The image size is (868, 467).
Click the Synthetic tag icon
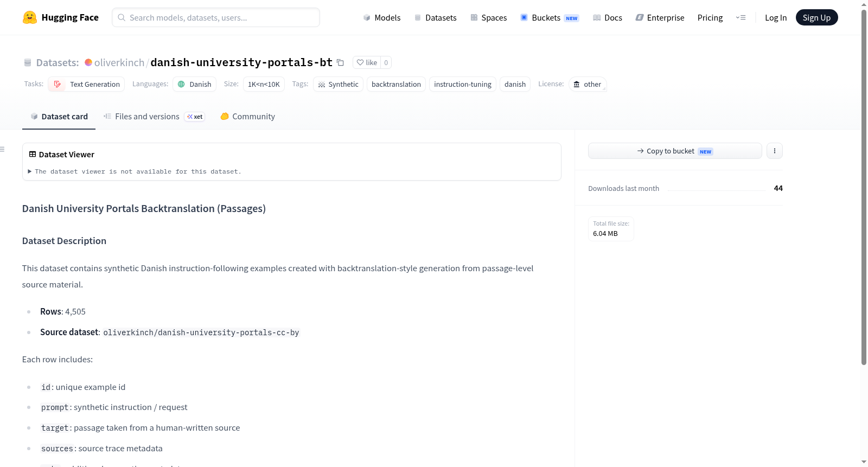(322, 85)
